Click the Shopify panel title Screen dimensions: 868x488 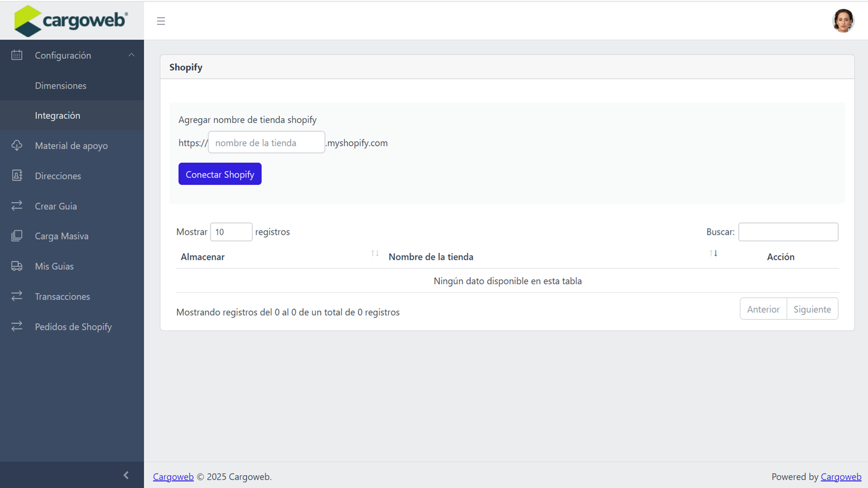186,67
